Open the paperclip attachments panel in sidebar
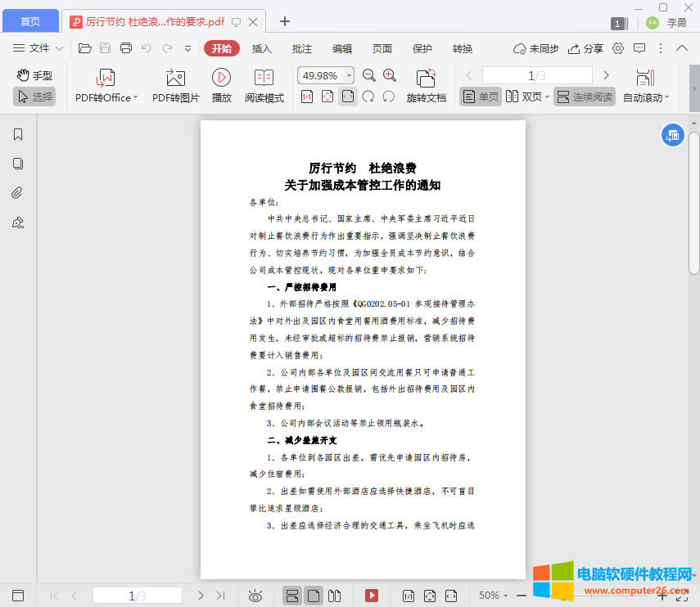700x607 pixels. pyautogui.click(x=16, y=192)
